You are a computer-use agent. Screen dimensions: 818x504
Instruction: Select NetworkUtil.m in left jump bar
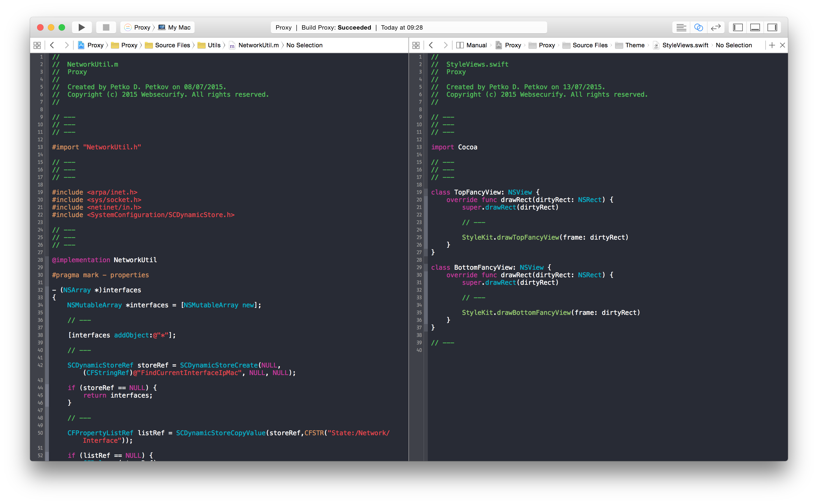coord(254,45)
